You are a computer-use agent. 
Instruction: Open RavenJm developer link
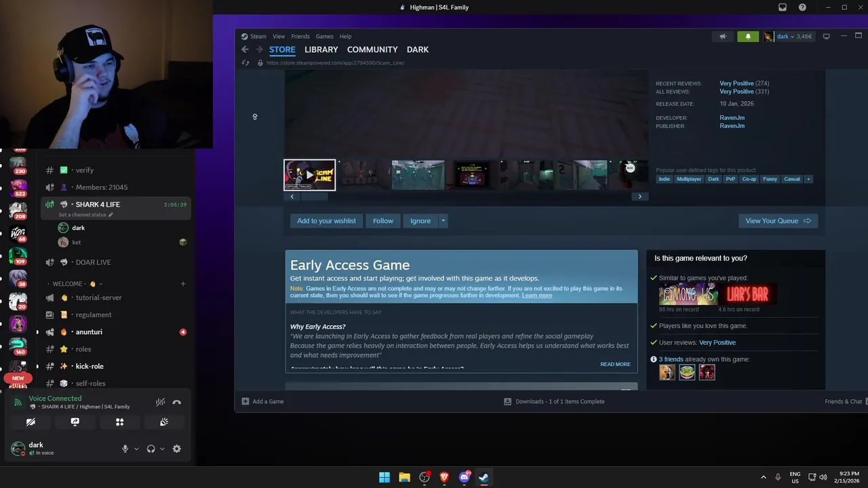coord(732,118)
